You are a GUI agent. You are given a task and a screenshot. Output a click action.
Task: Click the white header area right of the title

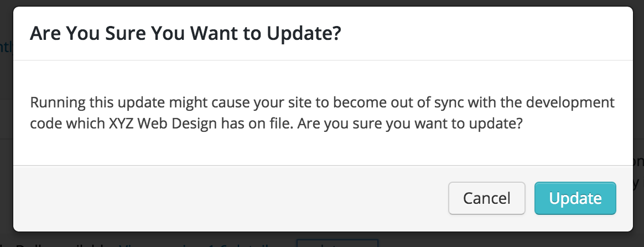pyautogui.click(x=485, y=33)
